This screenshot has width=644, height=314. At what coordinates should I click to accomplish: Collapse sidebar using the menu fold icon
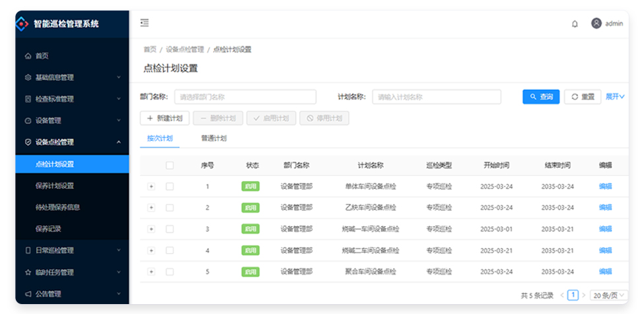pyautogui.click(x=145, y=23)
